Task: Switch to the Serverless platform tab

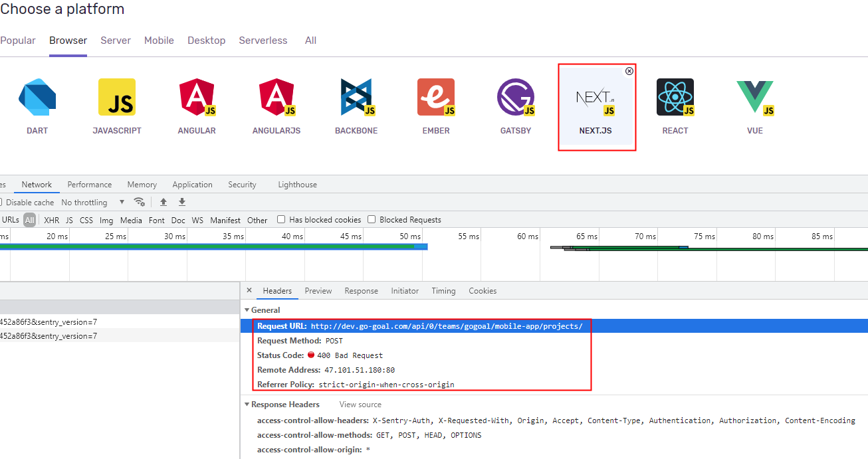Action: tap(263, 41)
